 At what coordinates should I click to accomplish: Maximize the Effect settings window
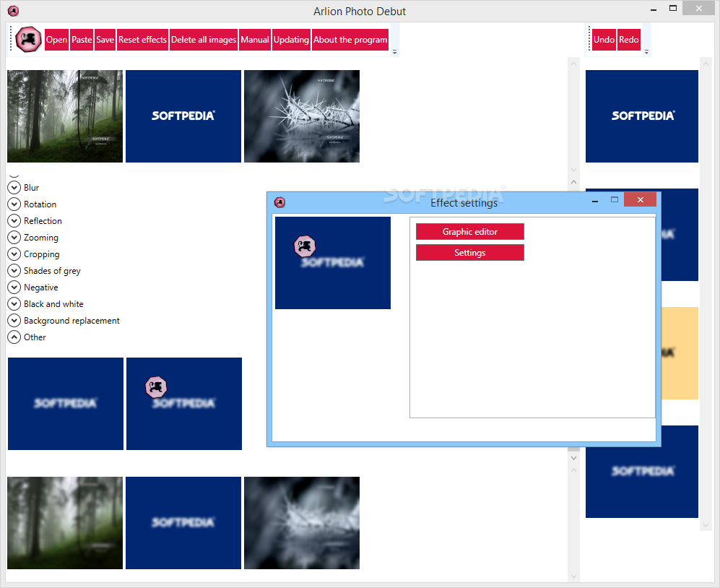tap(615, 199)
